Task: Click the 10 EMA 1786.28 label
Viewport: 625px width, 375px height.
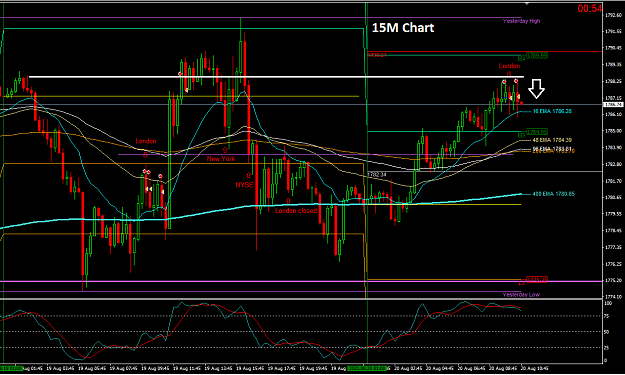Action: [552, 111]
